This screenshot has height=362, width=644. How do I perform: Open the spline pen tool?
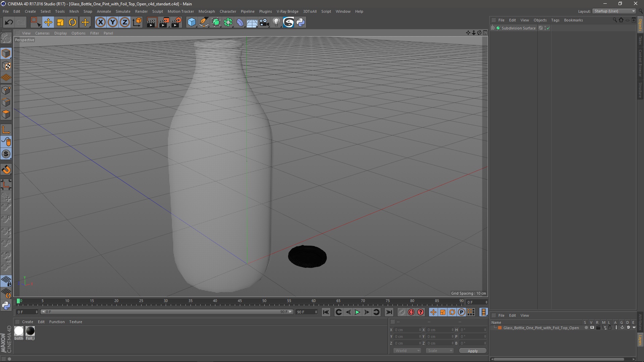(x=204, y=22)
